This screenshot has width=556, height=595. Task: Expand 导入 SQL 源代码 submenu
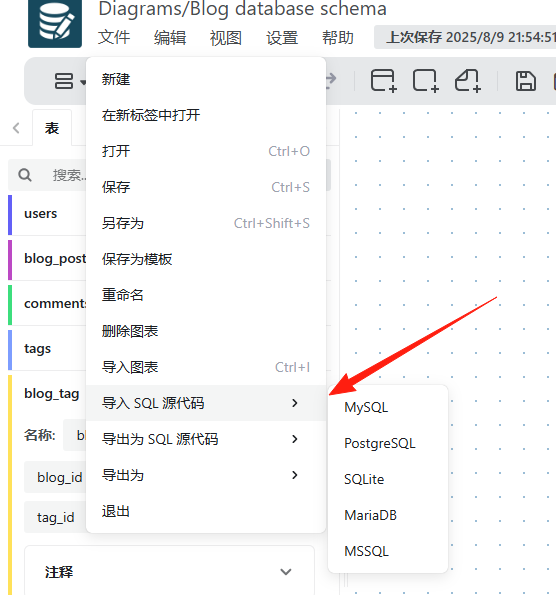pos(206,403)
